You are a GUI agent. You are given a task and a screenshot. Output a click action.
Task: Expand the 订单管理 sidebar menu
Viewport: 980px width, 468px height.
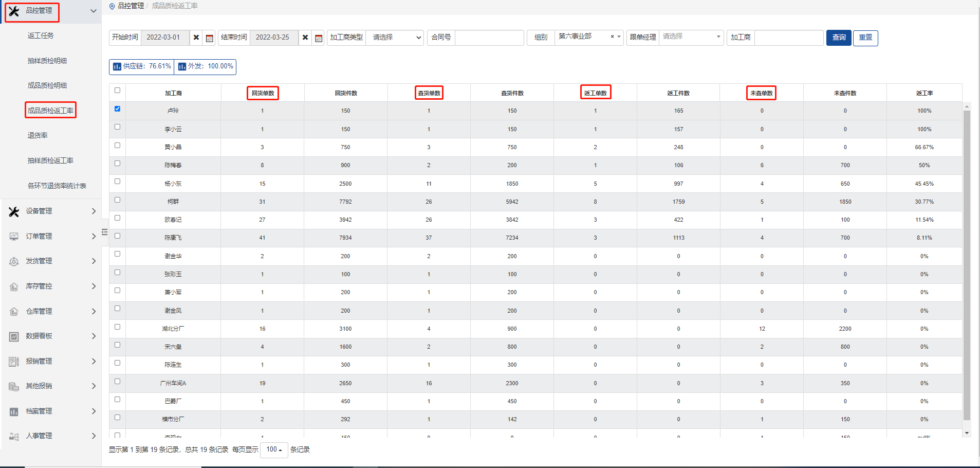51,236
